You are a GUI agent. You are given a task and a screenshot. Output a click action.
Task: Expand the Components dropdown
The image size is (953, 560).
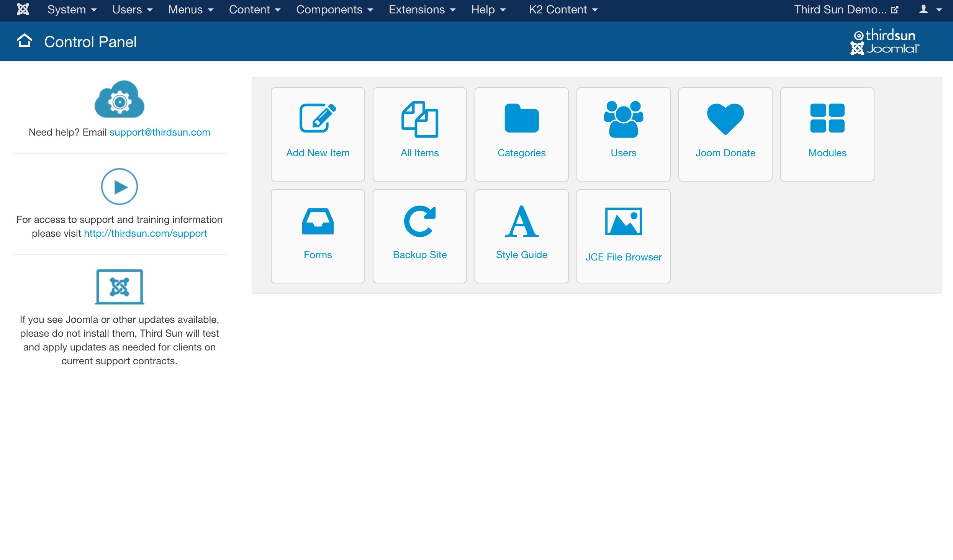(x=334, y=10)
